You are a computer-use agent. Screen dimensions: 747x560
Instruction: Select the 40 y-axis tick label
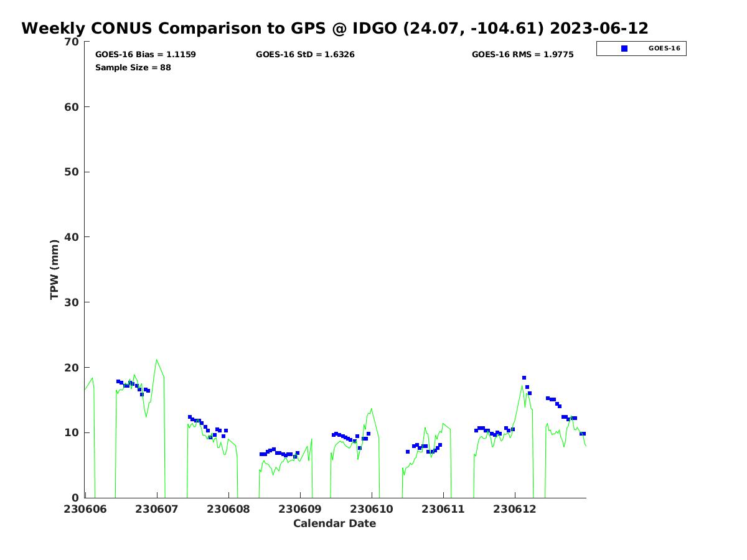[72, 237]
